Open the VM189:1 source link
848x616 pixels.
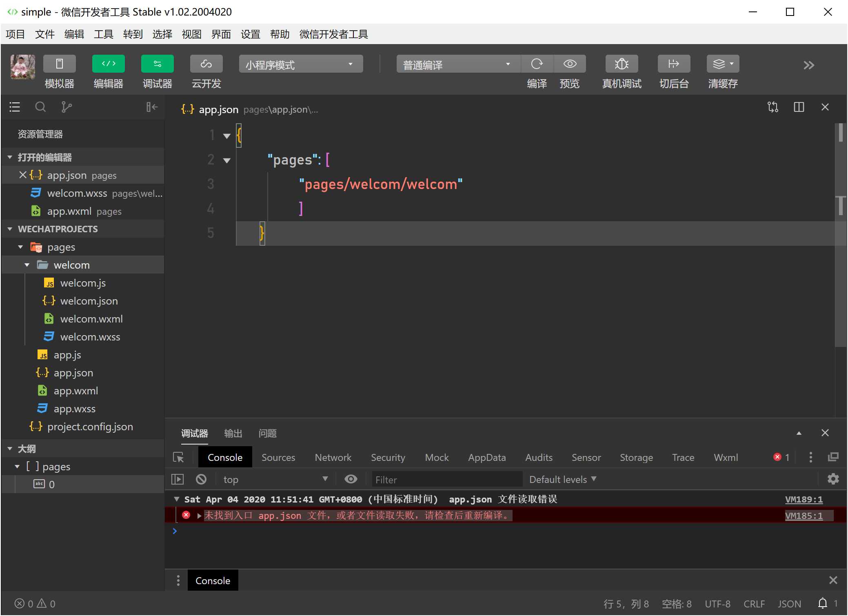pyautogui.click(x=804, y=499)
